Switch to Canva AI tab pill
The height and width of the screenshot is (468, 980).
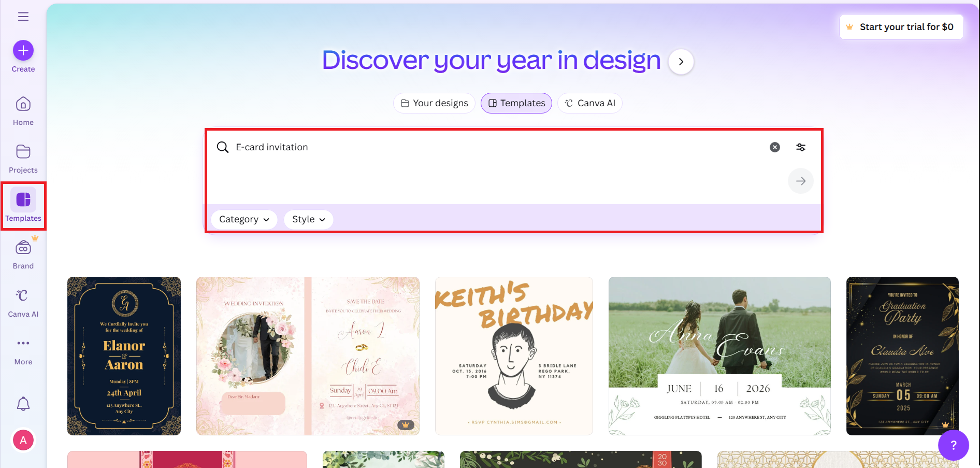590,103
